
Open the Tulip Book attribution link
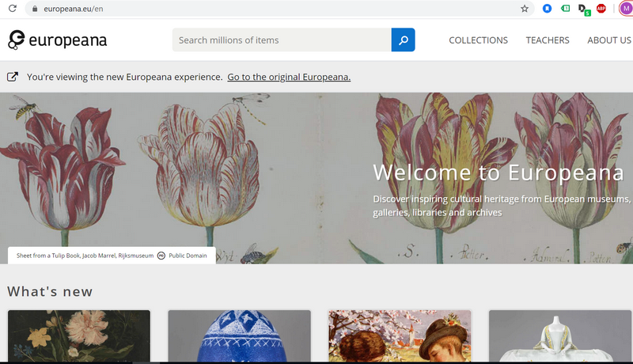85,256
